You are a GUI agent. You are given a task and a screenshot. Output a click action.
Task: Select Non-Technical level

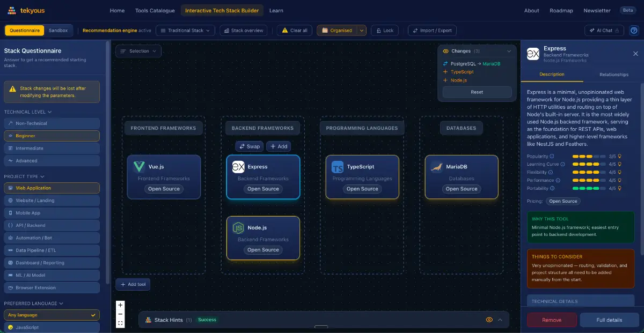(x=52, y=123)
